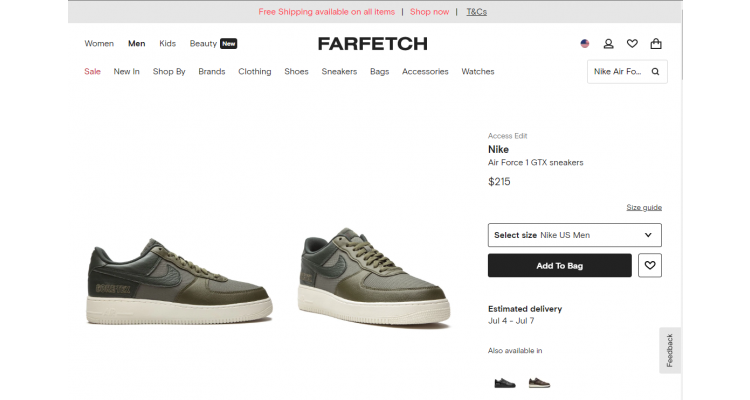Click the search magnifier icon
This screenshot has width=750, height=400.
(655, 71)
